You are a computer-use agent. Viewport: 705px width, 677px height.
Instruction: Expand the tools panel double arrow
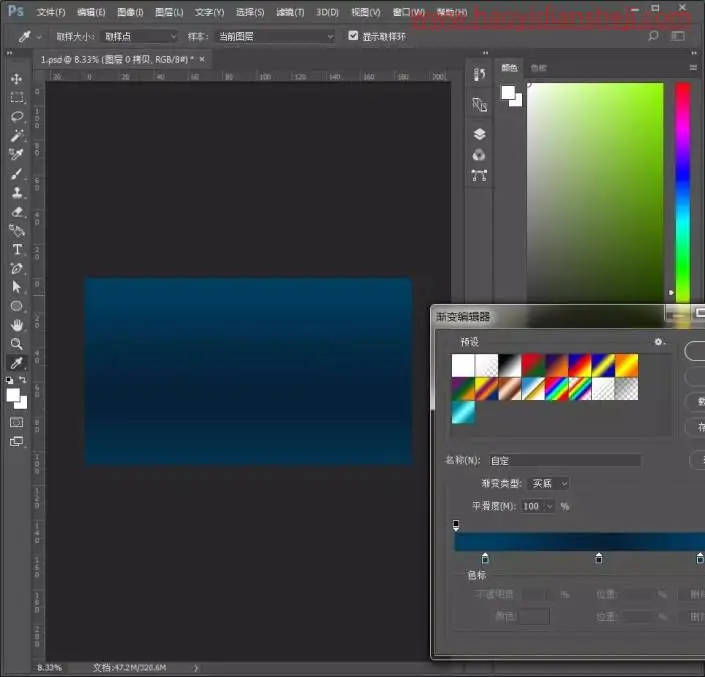9,53
